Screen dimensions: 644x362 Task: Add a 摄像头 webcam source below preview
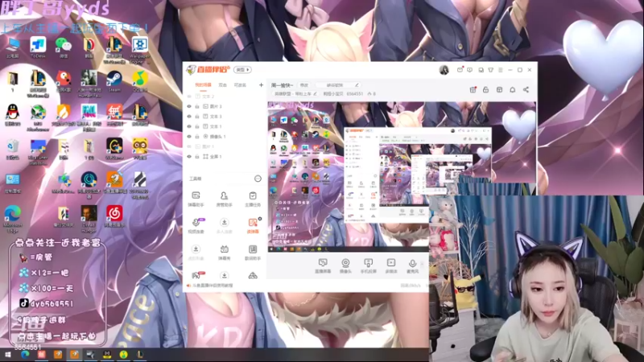coord(345,266)
